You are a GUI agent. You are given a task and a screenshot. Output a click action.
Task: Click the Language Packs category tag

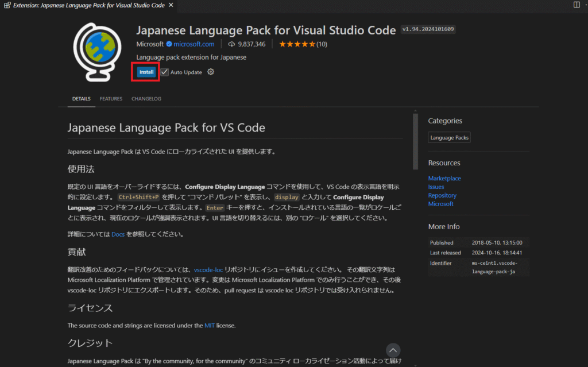click(x=450, y=138)
